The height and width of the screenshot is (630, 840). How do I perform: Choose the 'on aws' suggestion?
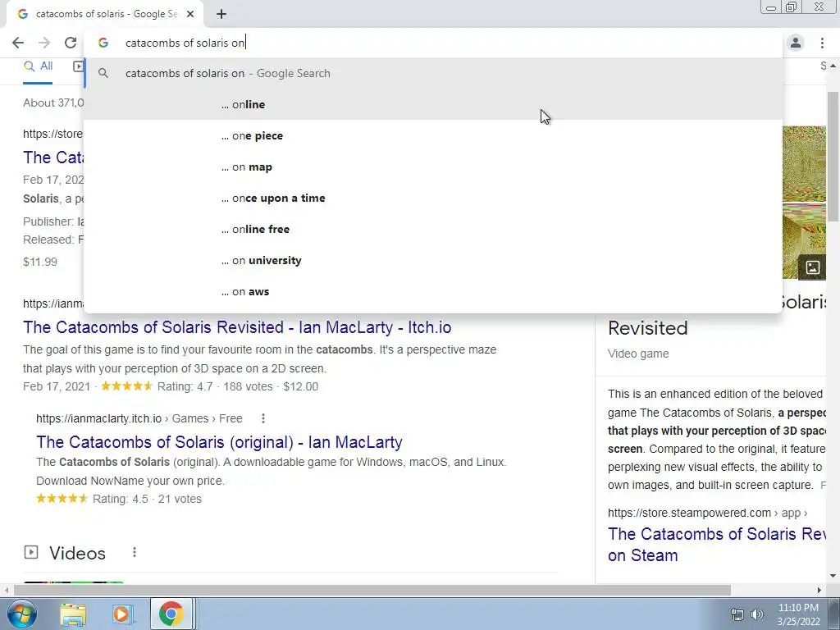click(433, 291)
